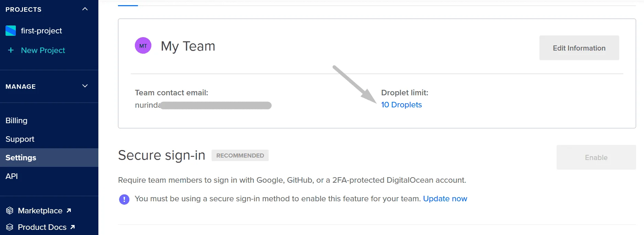Click Product Docs external link arrow
This screenshot has height=235, width=644.
point(73,227)
